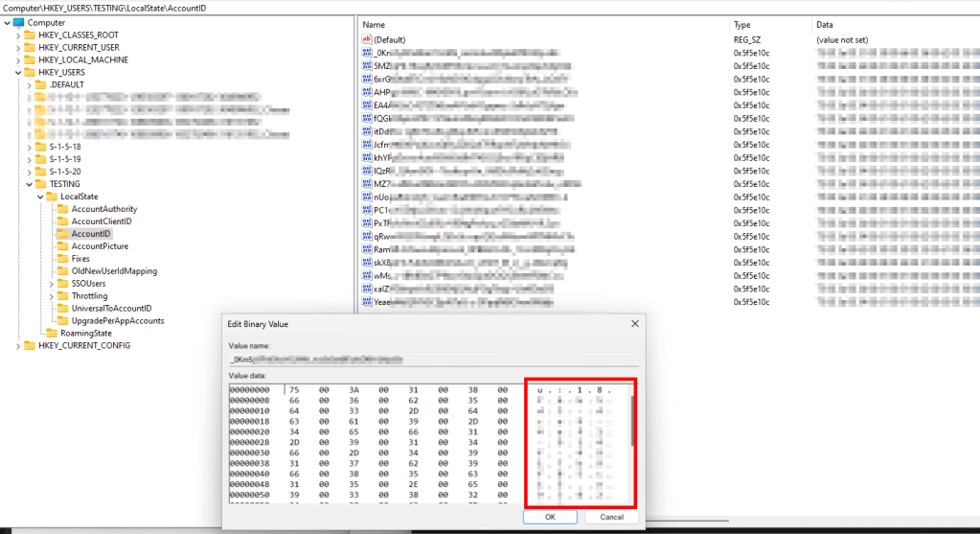Expand the Throttling subkey arrow
The width and height of the screenshot is (980, 534).
point(52,296)
